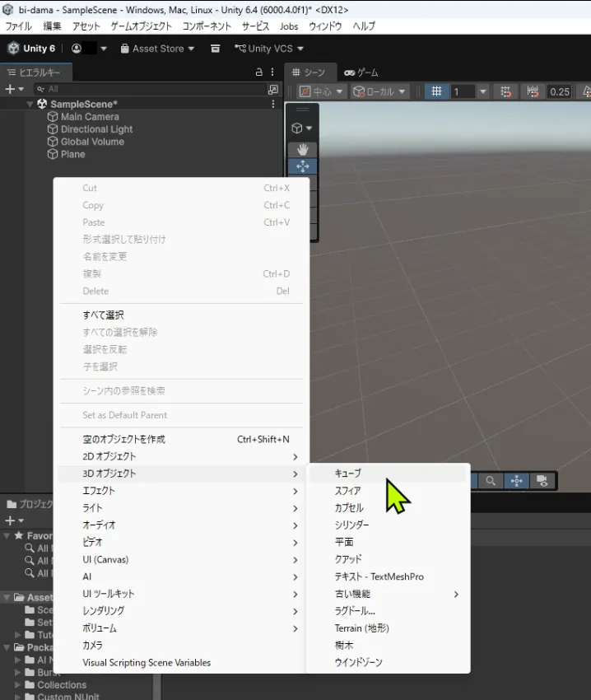
Task: Open the ファイル menu
Action: point(18,26)
